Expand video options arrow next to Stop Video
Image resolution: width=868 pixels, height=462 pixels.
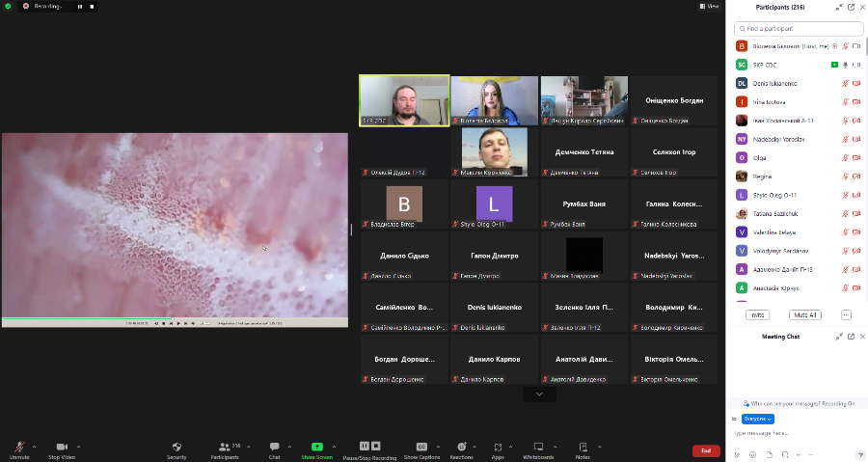tap(78, 447)
